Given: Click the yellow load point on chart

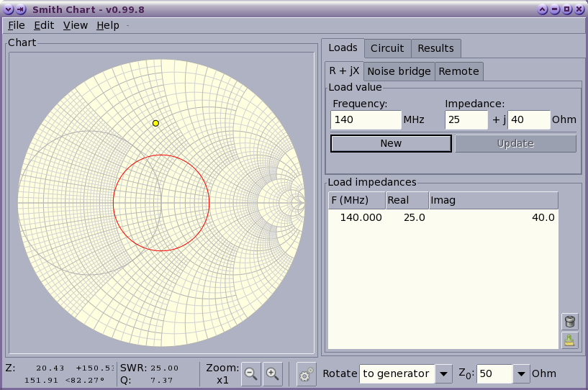Looking at the screenshot, I should click(155, 123).
